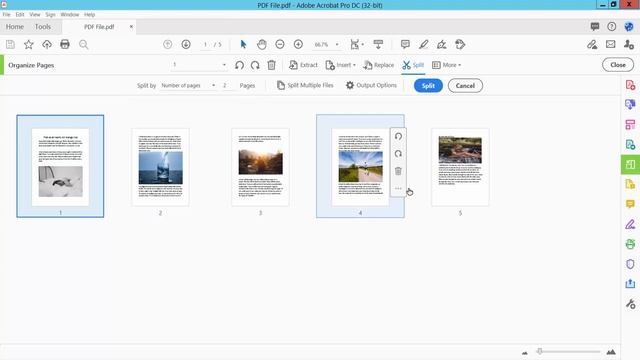
Task: Open Output Options
Action: click(371, 85)
